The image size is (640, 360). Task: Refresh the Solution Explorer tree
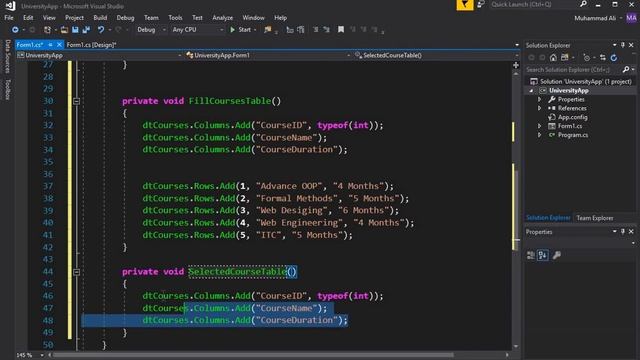click(x=614, y=58)
